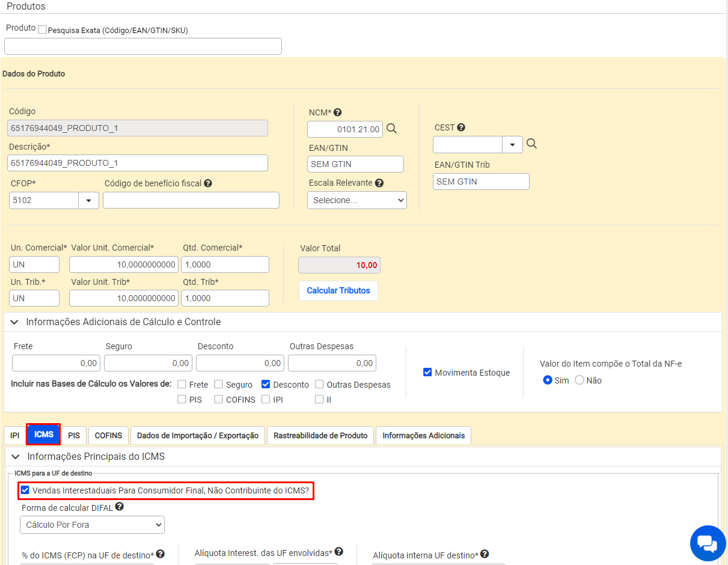728x565 pixels.
Task: Click Código de benefício fiscal input
Action: click(191, 200)
